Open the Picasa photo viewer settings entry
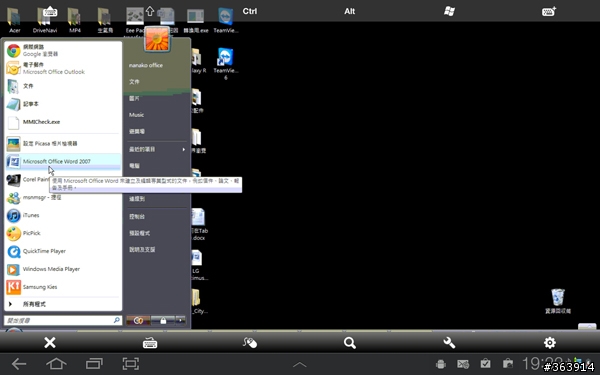600x375 pixels. [x=63, y=143]
